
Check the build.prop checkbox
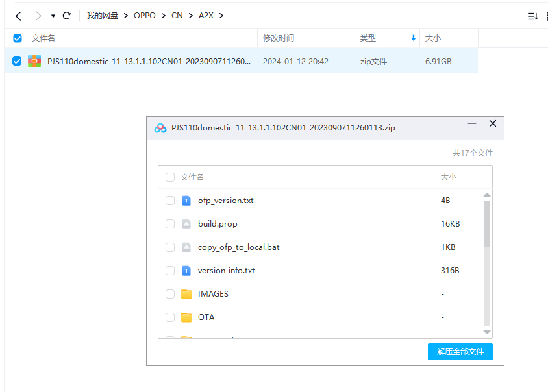pyautogui.click(x=170, y=224)
